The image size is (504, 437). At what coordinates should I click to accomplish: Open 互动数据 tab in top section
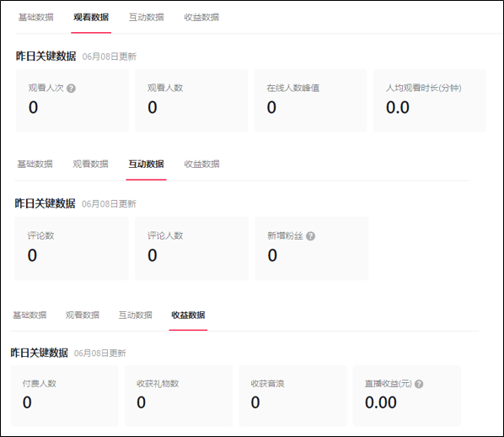click(147, 17)
